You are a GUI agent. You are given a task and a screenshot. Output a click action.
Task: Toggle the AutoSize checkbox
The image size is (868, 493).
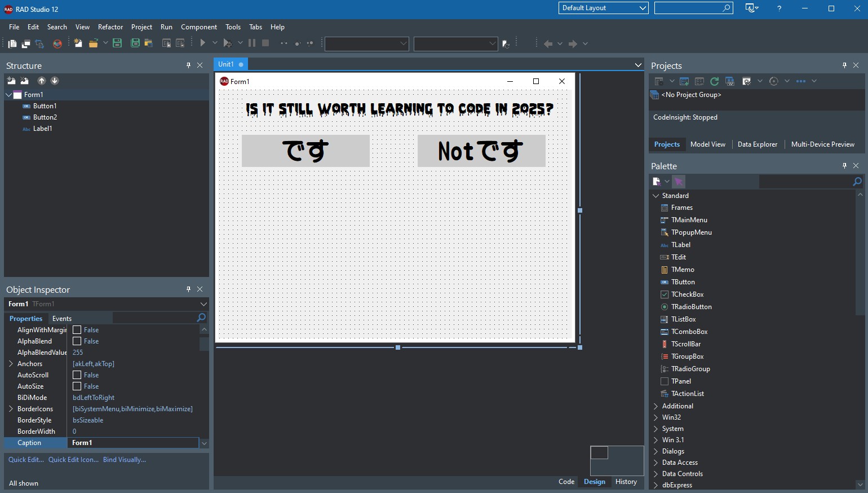point(77,386)
